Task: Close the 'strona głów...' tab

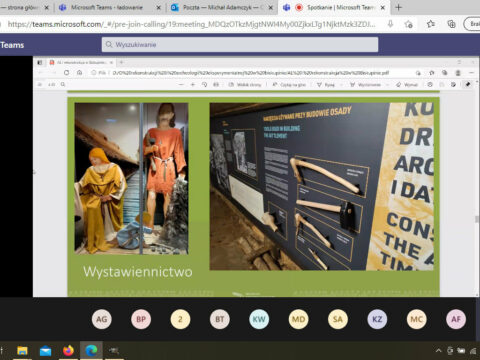Action: (46, 7)
